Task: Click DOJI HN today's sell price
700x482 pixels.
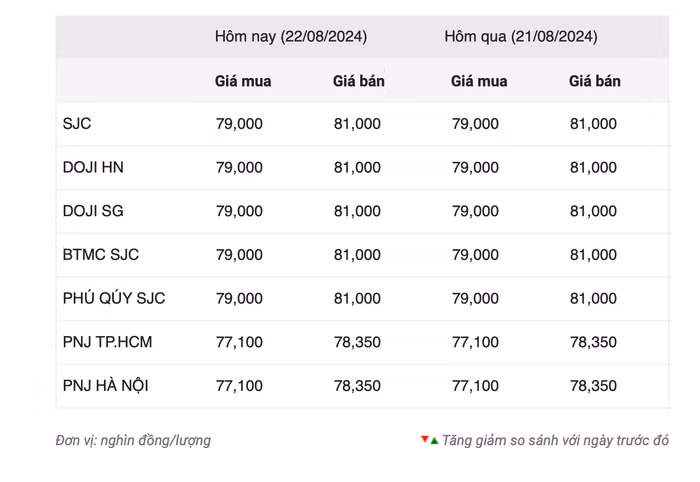Action: coord(357,167)
